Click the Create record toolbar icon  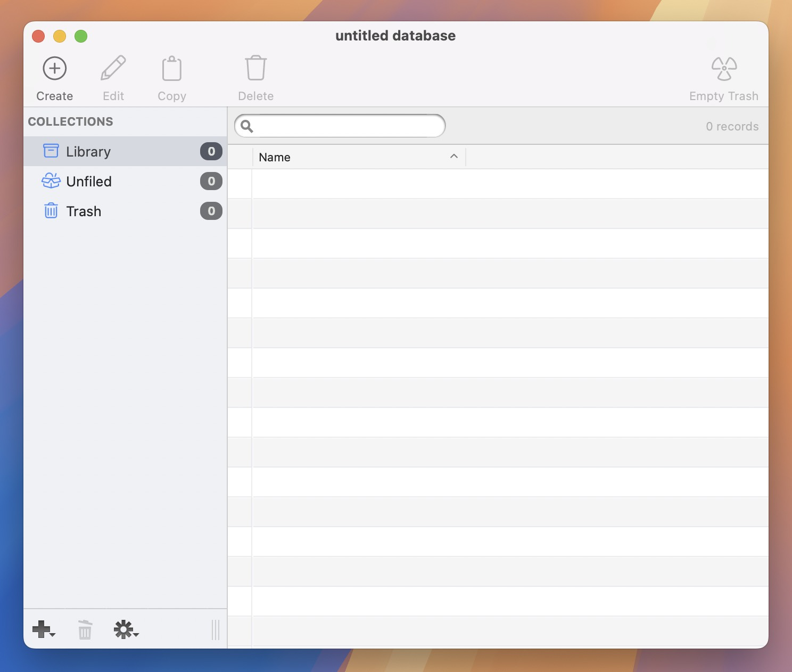[x=55, y=69]
